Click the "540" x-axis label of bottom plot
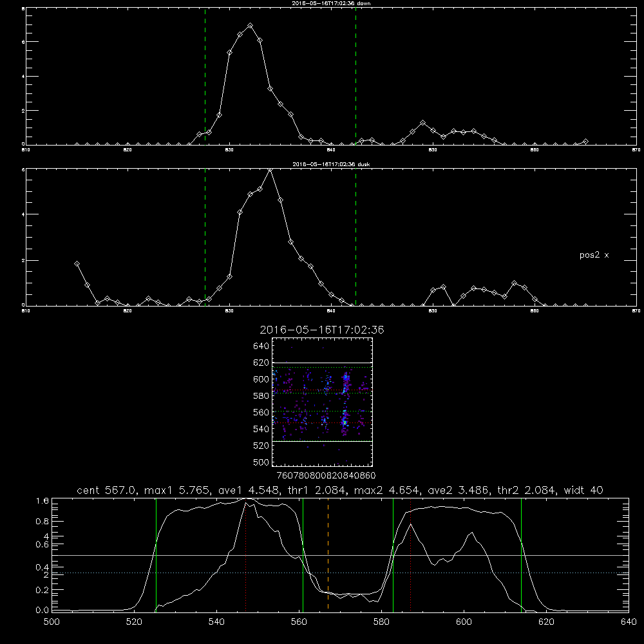The width and height of the screenshot is (644, 644). (216, 622)
